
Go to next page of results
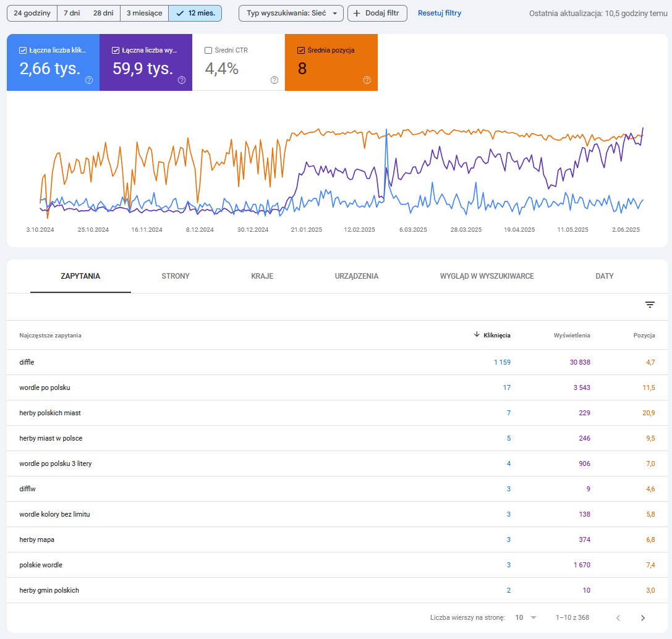click(x=643, y=617)
